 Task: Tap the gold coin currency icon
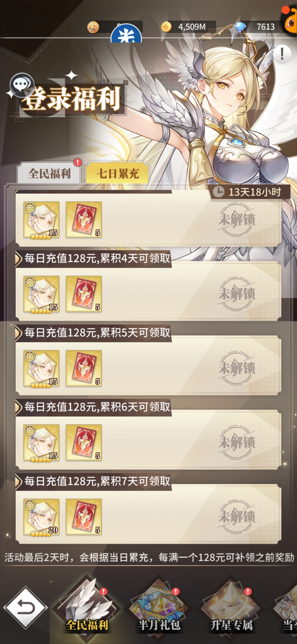point(166,27)
